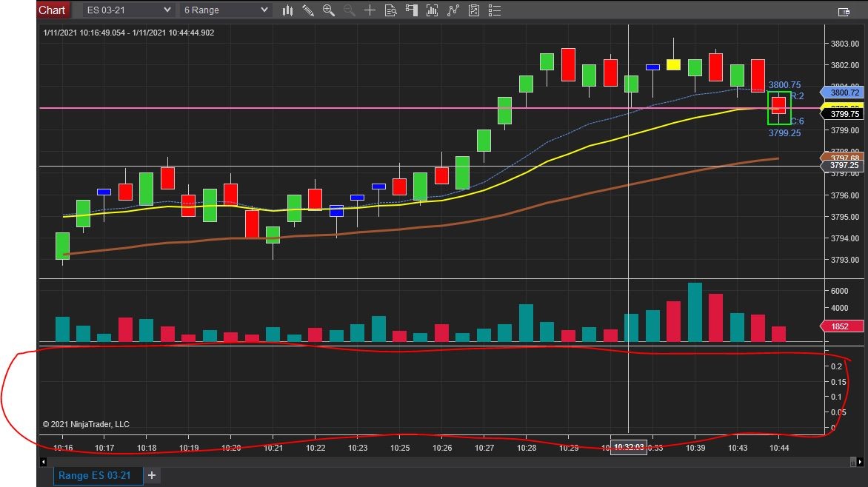Click the 0.1 indicator axis label
868x487 pixels.
(x=836, y=397)
